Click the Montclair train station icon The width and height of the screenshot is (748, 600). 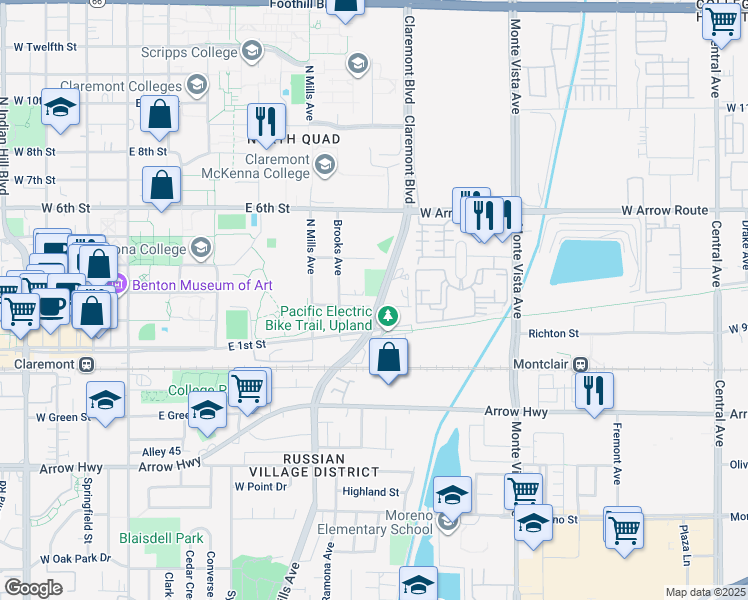click(x=580, y=365)
